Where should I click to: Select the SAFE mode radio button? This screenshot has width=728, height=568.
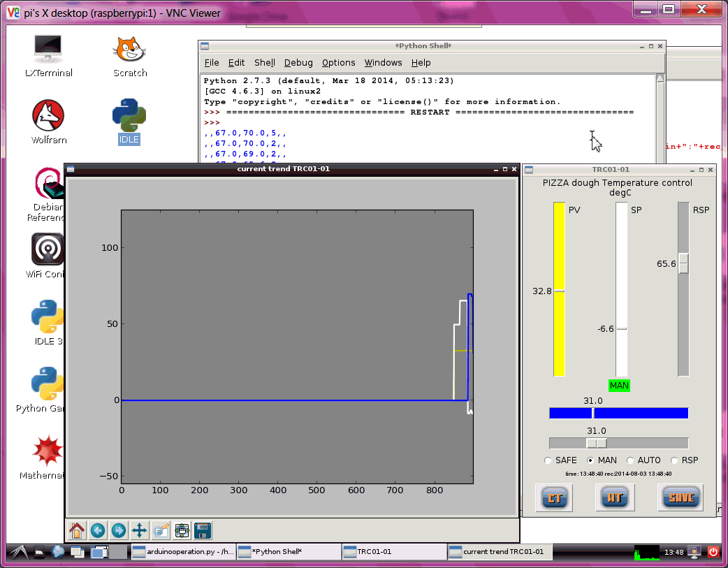tap(548, 460)
